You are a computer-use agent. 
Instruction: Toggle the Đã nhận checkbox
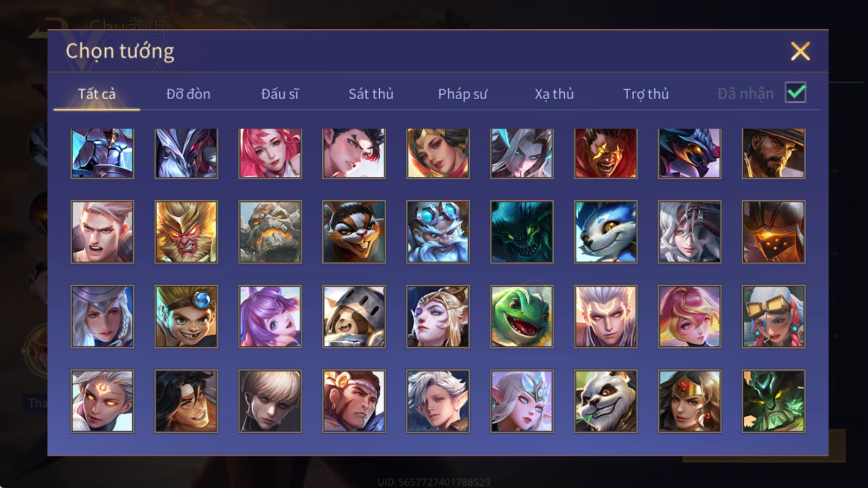[x=796, y=93]
